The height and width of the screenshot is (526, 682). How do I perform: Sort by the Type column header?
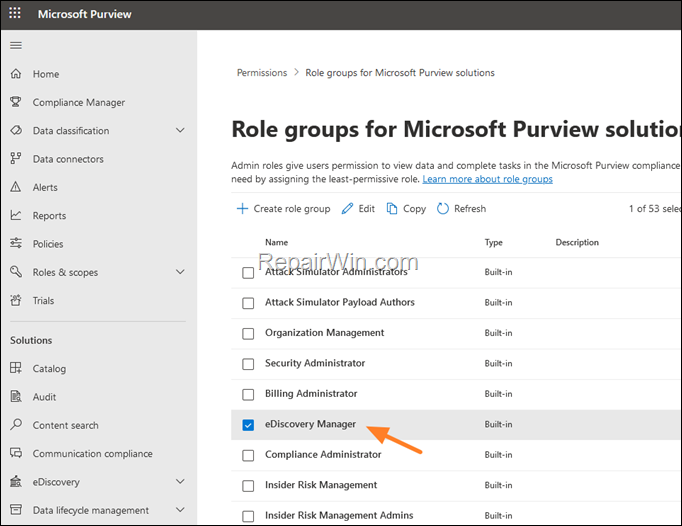pos(493,242)
